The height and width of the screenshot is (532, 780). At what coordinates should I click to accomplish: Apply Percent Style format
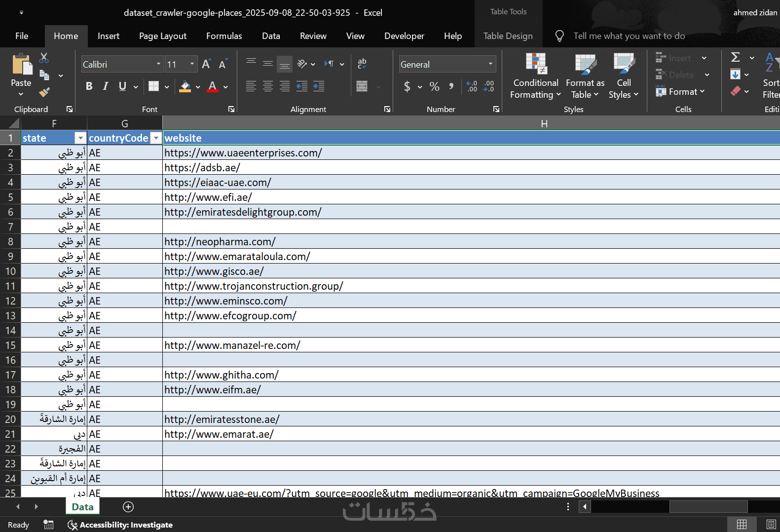pyautogui.click(x=434, y=87)
